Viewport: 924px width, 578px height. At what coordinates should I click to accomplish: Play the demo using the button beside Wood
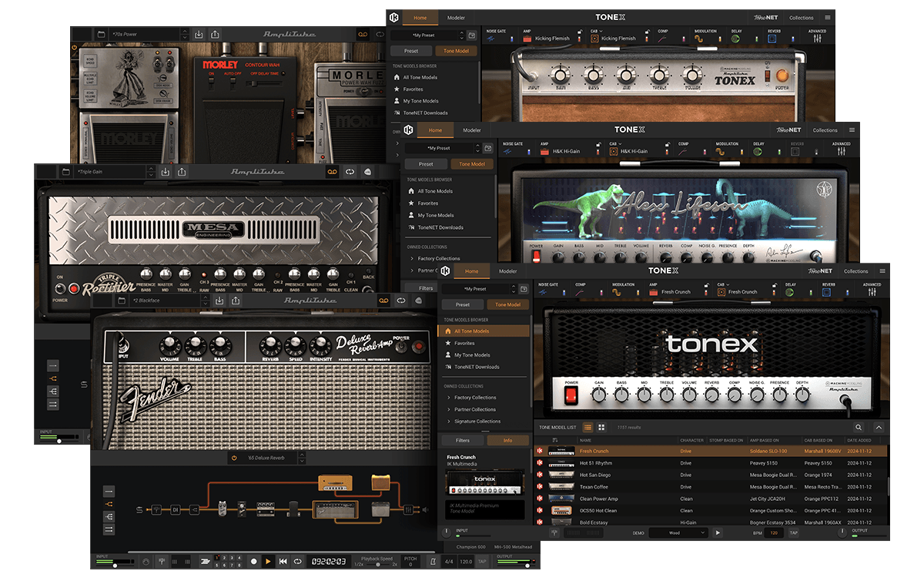[718, 533]
